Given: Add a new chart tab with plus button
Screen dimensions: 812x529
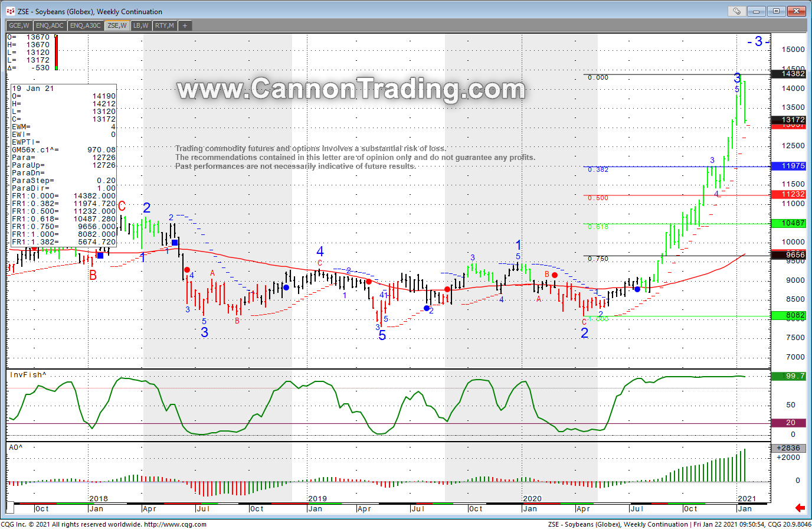Looking at the screenshot, I should pyautogui.click(x=185, y=25).
